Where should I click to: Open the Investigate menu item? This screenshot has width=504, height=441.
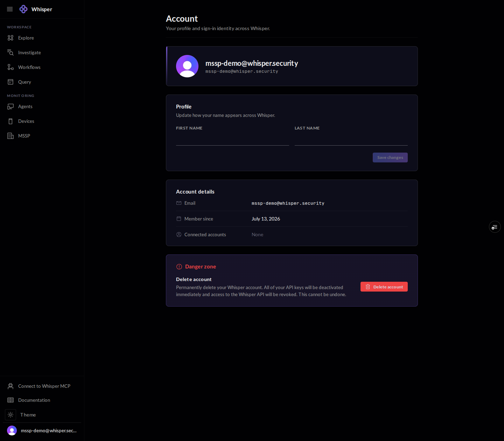click(42, 52)
